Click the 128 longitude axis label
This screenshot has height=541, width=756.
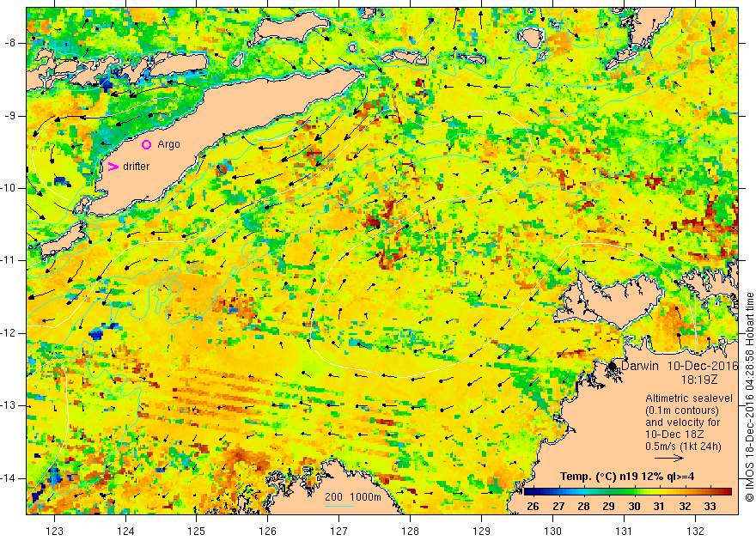tap(411, 531)
